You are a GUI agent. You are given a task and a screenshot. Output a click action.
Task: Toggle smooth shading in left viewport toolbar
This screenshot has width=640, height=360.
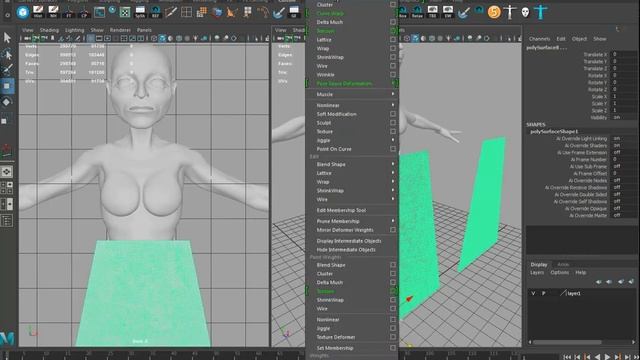[162, 38]
